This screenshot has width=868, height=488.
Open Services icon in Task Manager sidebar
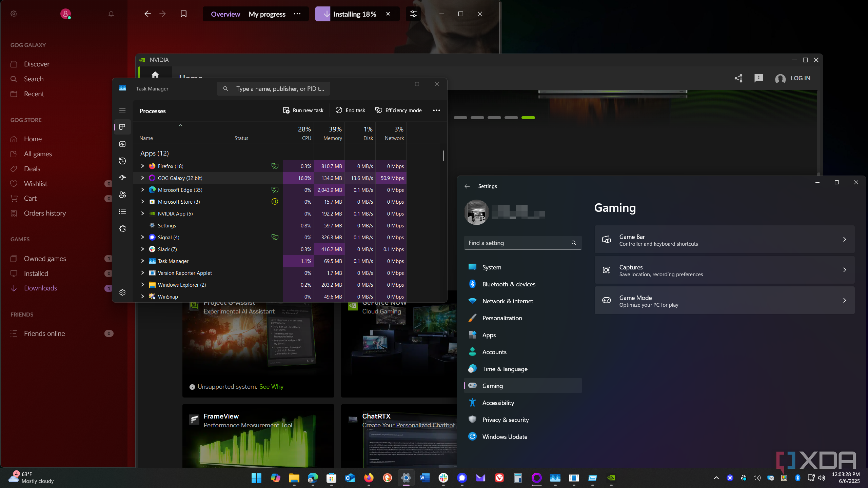pos(122,229)
